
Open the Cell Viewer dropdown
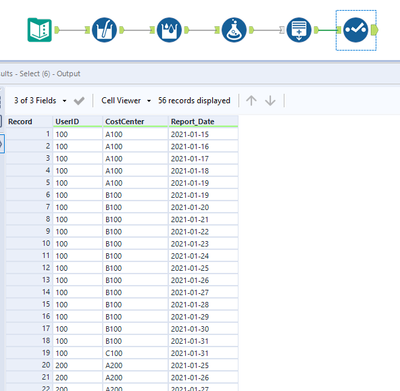126,100
